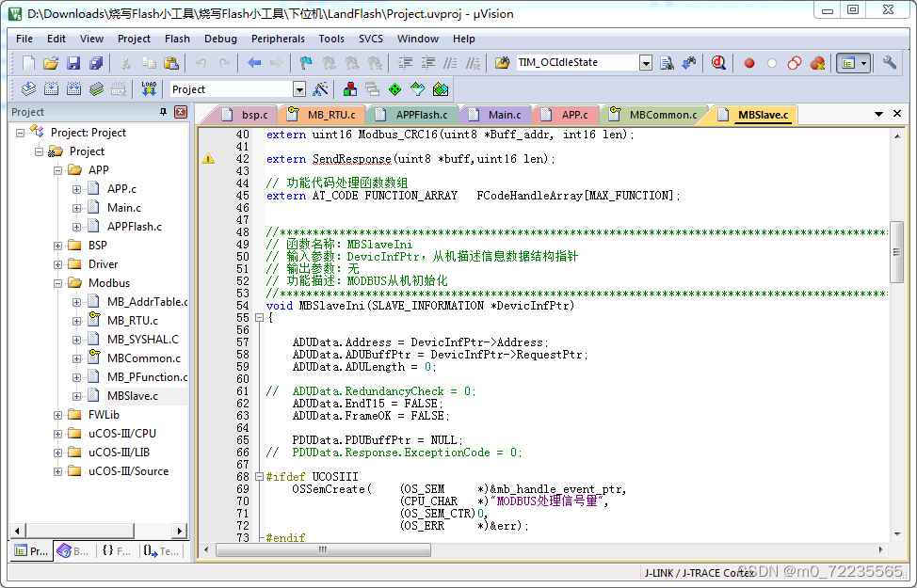Expand the uCOS-III/CPU folder
Screen dimensions: 917x588
pos(57,435)
